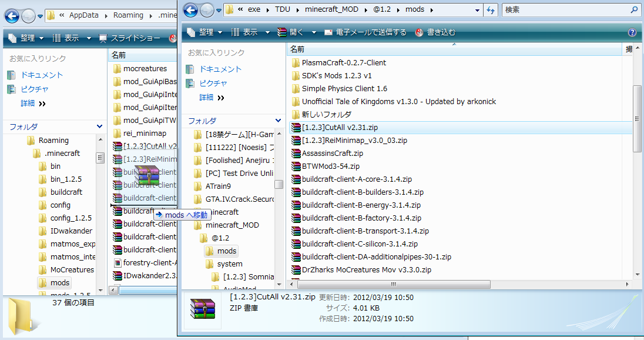Open 整理 menu in rear window toolbar
The height and width of the screenshot is (340, 644).
click(x=26, y=38)
